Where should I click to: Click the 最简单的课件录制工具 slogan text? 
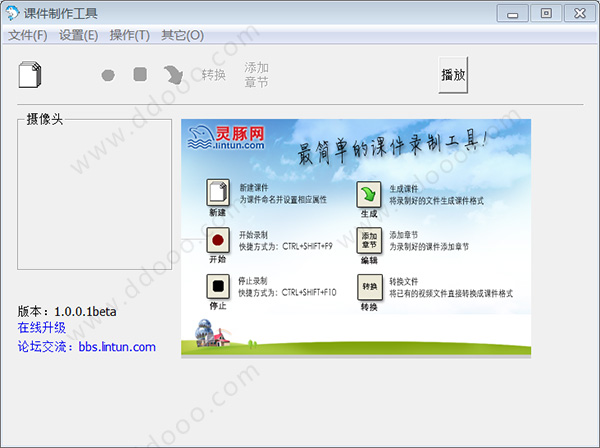[392, 147]
